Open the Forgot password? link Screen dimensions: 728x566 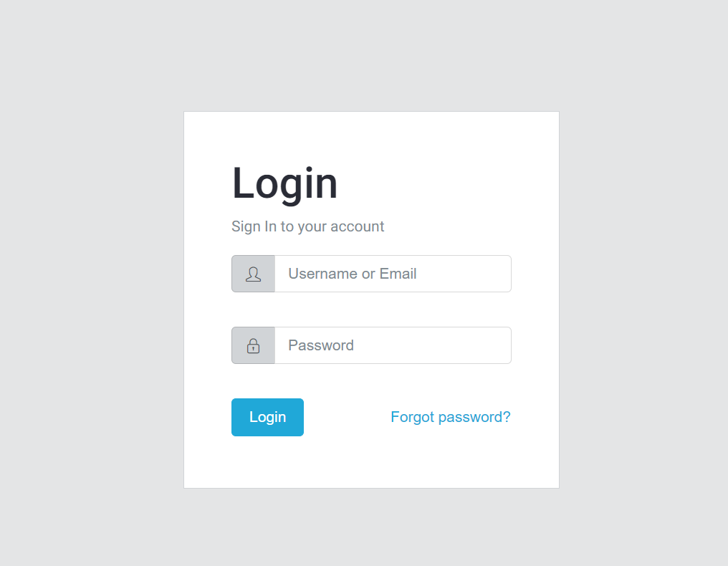tap(450, 417)
